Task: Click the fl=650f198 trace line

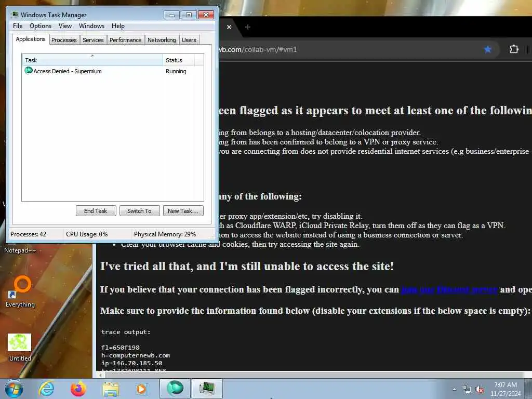Action: pos(120,348)
